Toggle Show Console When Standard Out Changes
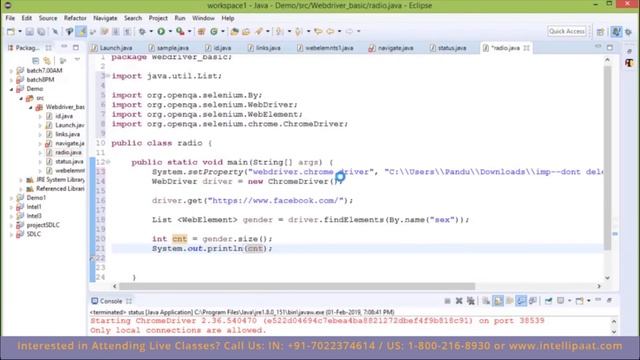Viewport: 640px width, 360px height. click(x=521, y=301)
